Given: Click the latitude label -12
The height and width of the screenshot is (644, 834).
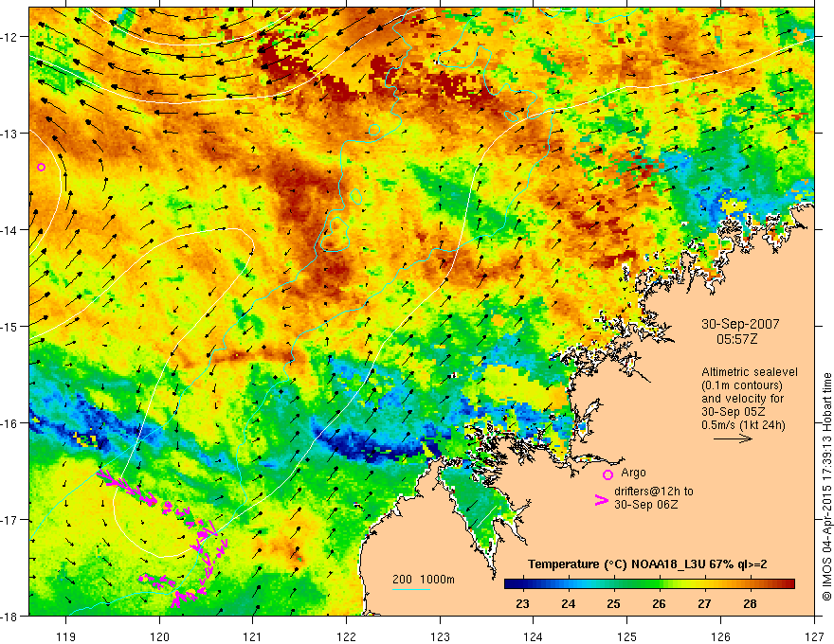Looking at the screenshot, I should (9, 37).
